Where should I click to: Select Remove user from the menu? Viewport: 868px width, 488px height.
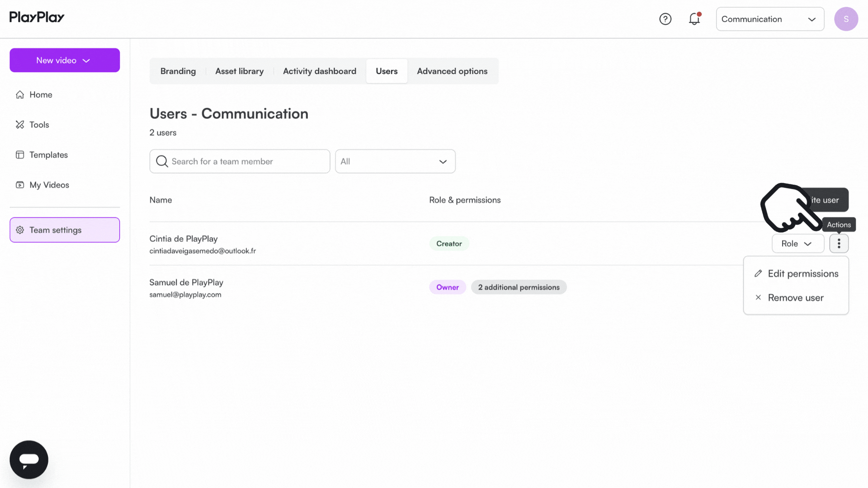pyautogui.click(x=795, y=298)
